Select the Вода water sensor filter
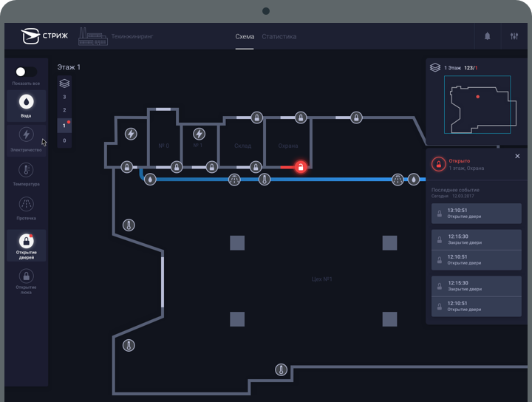Screen dimensions: 532x402 tap(27, 104)
